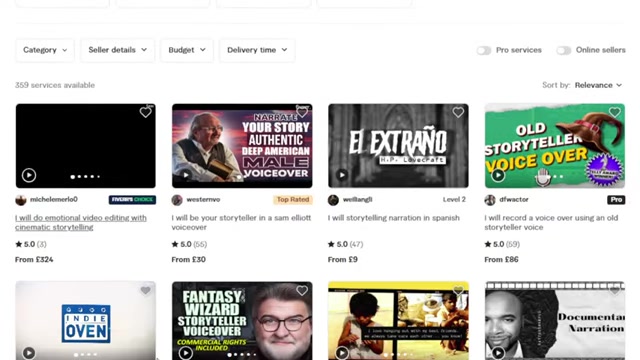The image size is (640, 360).
Task: Click seller name dfwactor
Action: (514, 200)
